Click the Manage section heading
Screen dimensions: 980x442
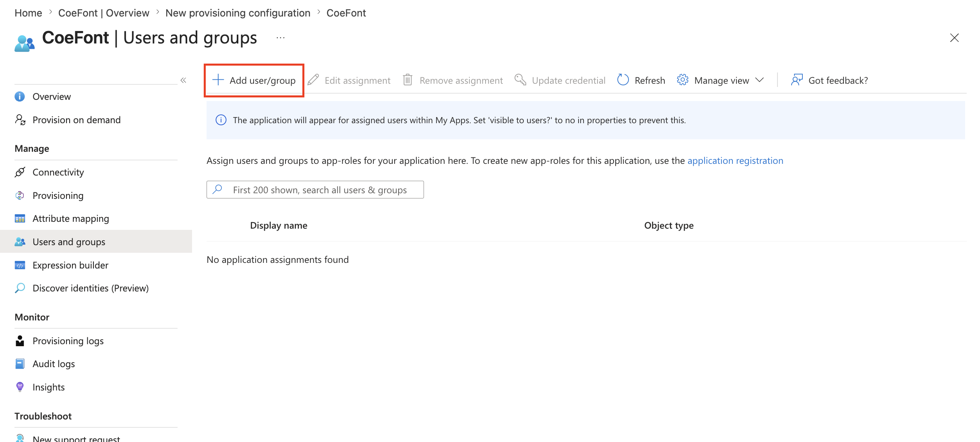32,149
